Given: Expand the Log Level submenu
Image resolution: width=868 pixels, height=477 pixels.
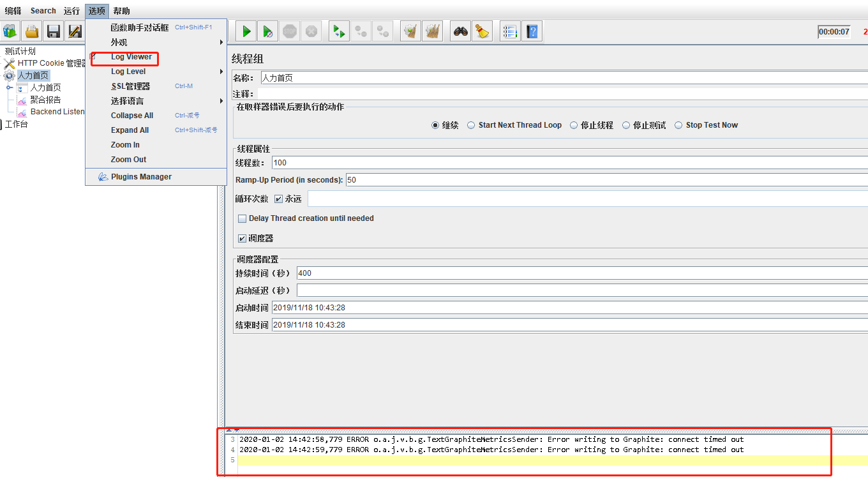Looking at the screenshot, I should pyautogui.click(x=156, y=72).
